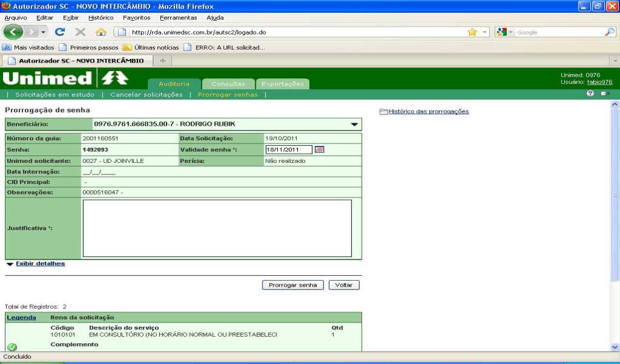Open the calendar picker beside Validade senha
The image size is (620, 364).
click(x=319, y=149)
